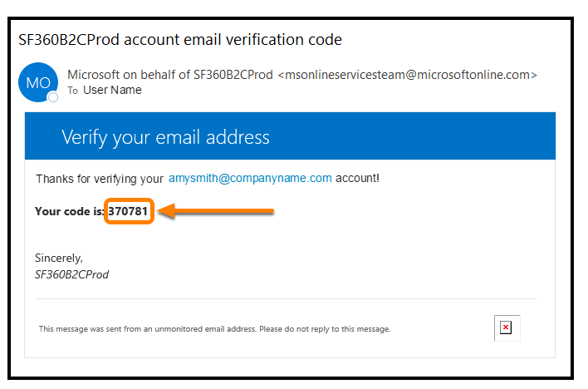Click the 'Sincerely,' closing text
Viewport: 588px width, 389px height.
pos(59,259)
